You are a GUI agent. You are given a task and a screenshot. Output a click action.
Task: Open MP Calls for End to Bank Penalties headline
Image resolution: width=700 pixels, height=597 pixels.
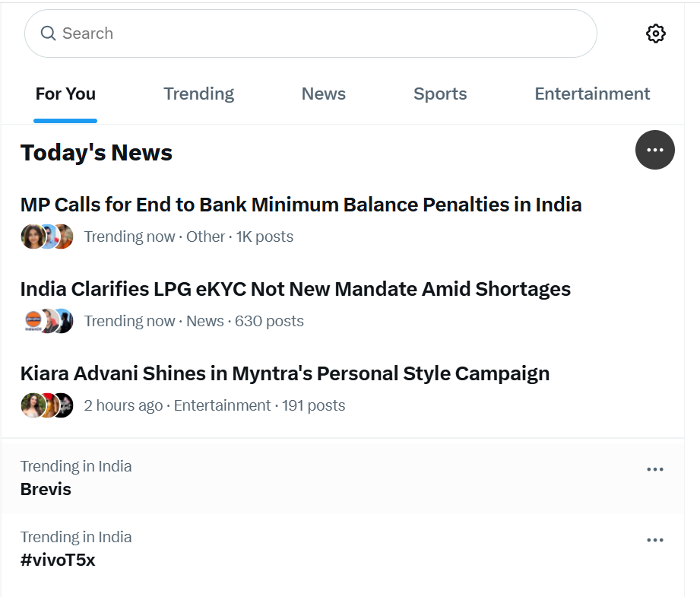(301, 205)
